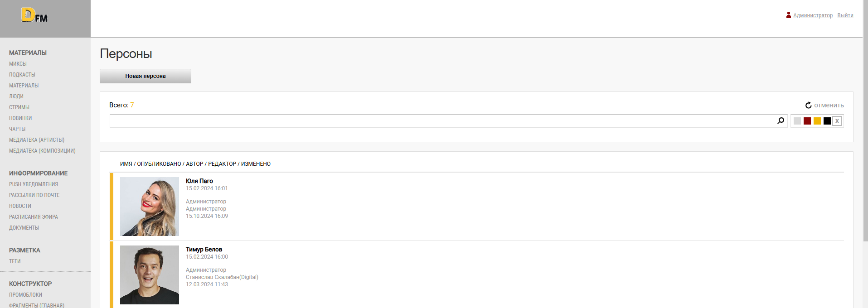The image size is (868, 308).
Task: Click the Выйти logout link
Action: pyautogui.click(x=845, y=15)
